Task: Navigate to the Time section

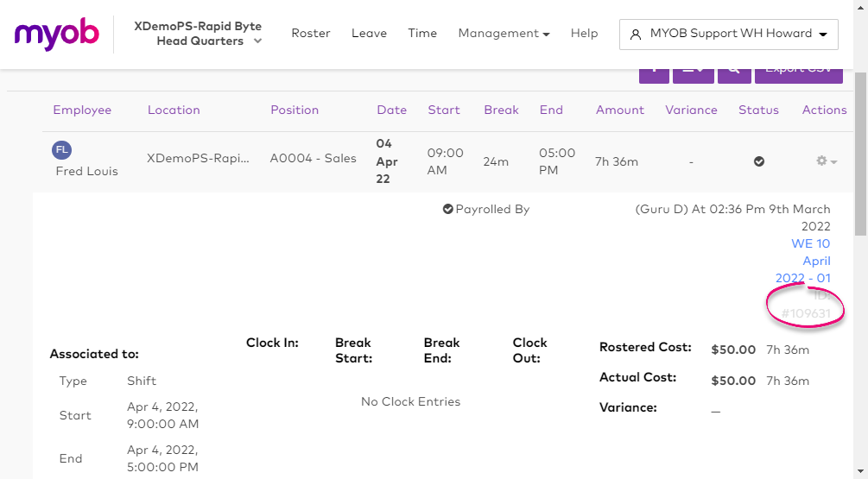Action: coord(422,34)
